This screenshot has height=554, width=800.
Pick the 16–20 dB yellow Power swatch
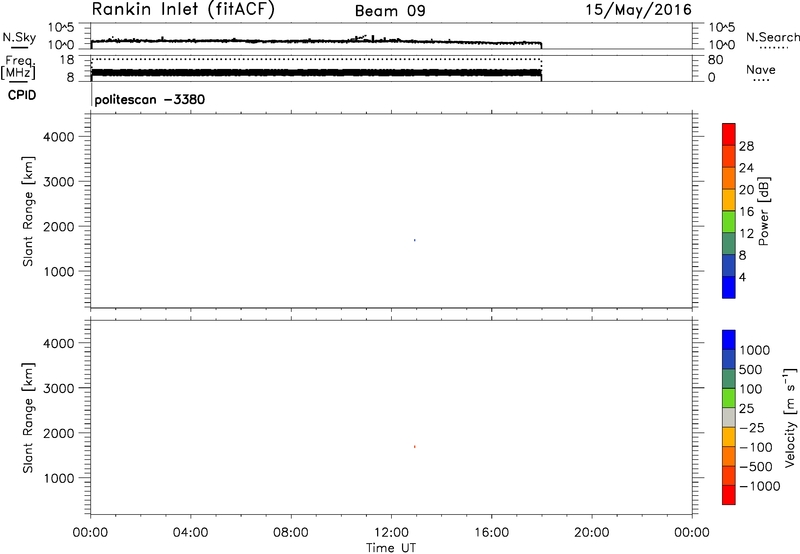pos(729,200)
